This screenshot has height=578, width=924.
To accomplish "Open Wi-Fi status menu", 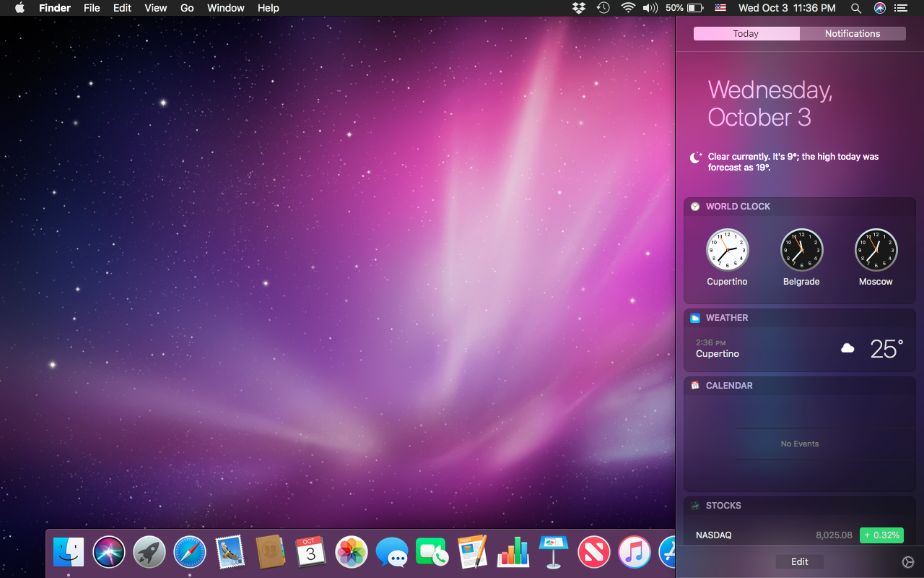I will click(628, 8).
